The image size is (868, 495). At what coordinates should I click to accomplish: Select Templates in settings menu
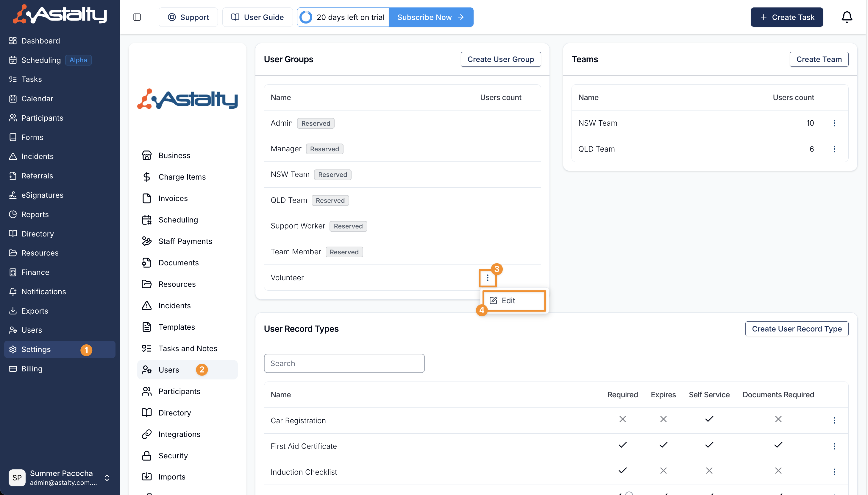176,327
